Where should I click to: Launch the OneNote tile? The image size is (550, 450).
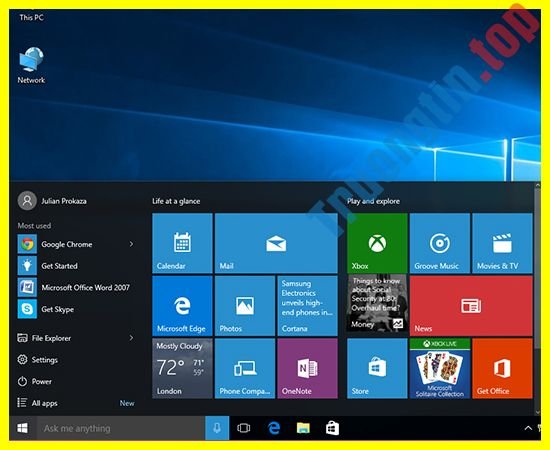pyautogui.click(x=307, y=368)
